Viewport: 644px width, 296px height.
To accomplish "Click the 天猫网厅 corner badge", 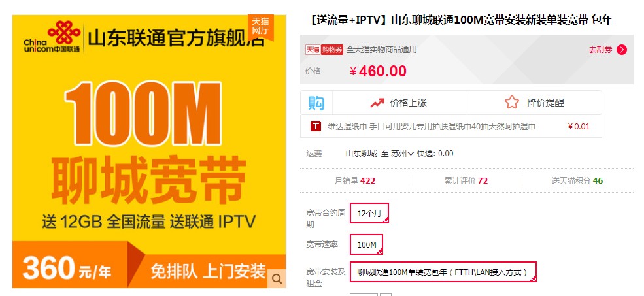I will (x=260, y=26).
